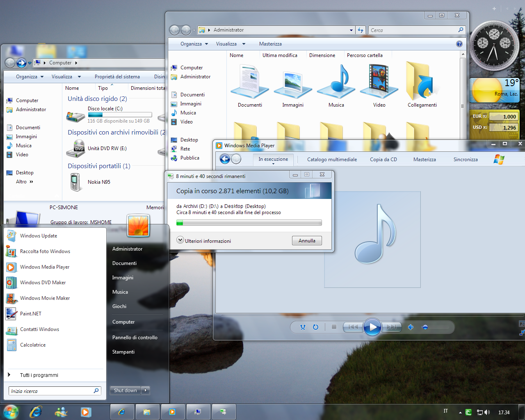Open Calcolatrice from Start menu

[55, 345]
